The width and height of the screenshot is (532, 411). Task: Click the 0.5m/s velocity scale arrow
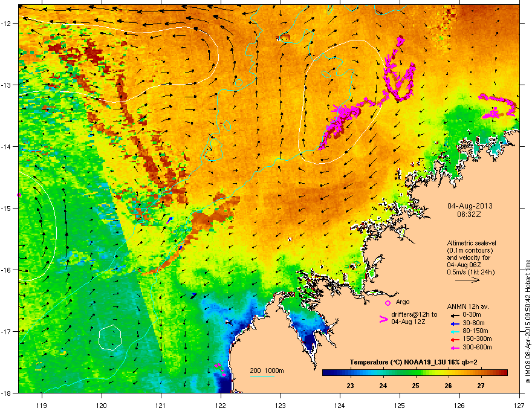(x=467, y=280)
